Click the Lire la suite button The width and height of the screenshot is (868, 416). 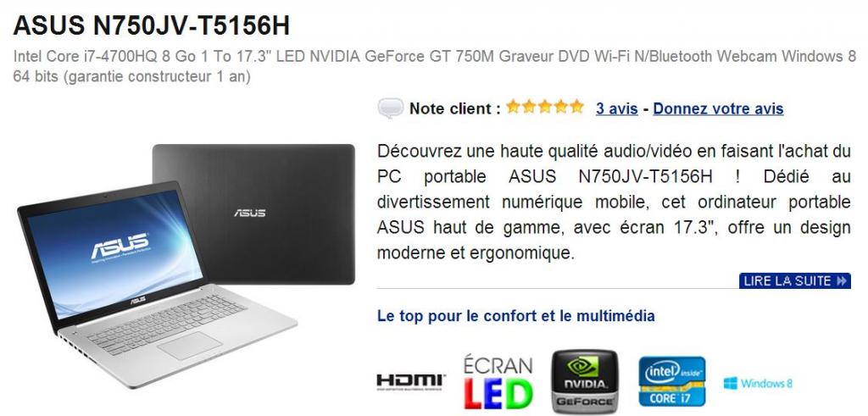click(794, 280)
